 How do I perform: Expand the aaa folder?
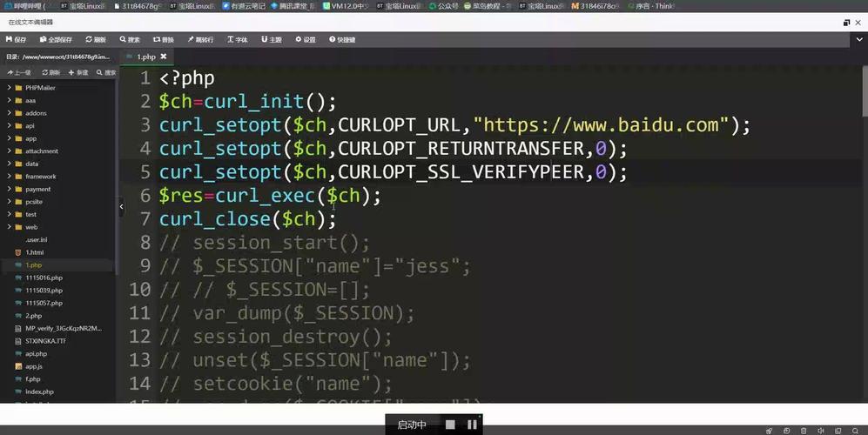coord(9,100)
